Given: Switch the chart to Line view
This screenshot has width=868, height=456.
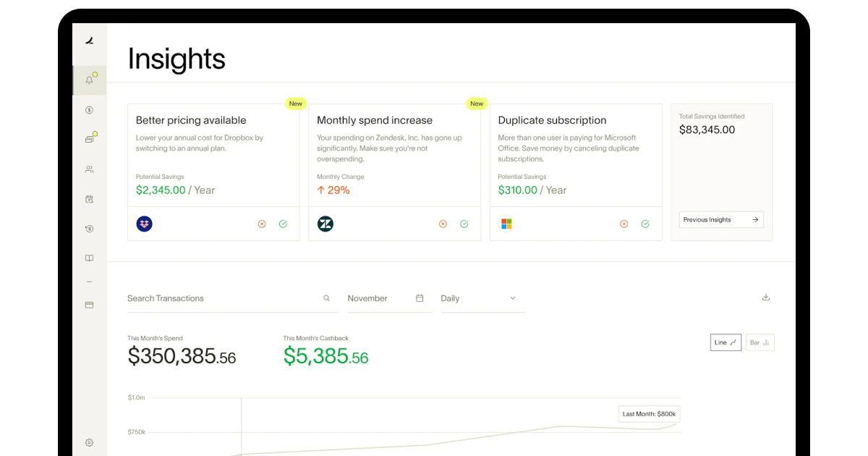Looking at the screenshot, I should (726, 342).
